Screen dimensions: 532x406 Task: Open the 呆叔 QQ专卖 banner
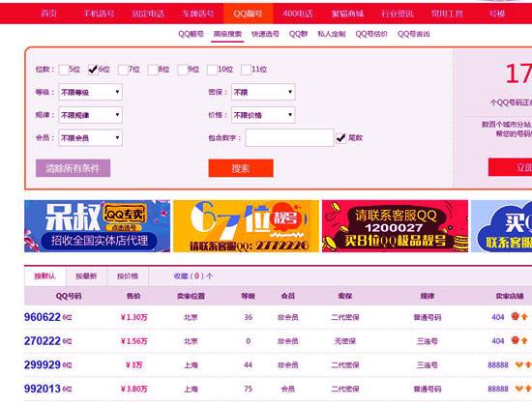click(x=98, y=226)
